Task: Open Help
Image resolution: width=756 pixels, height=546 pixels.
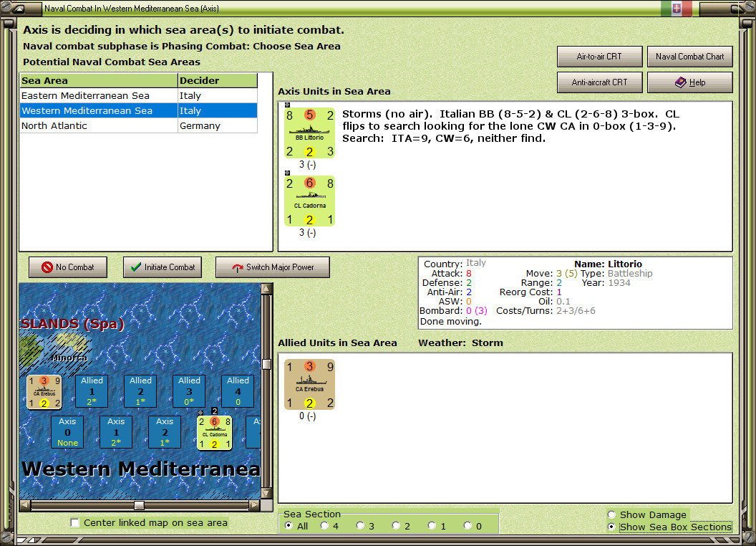Action: click(690, 82)
